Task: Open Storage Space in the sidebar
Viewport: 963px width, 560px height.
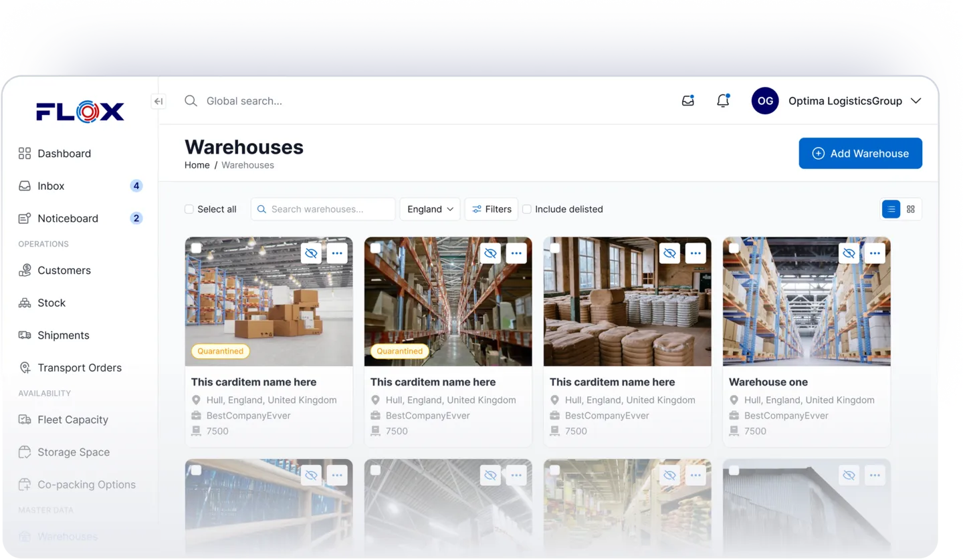Action: click(x=74, y=452)
